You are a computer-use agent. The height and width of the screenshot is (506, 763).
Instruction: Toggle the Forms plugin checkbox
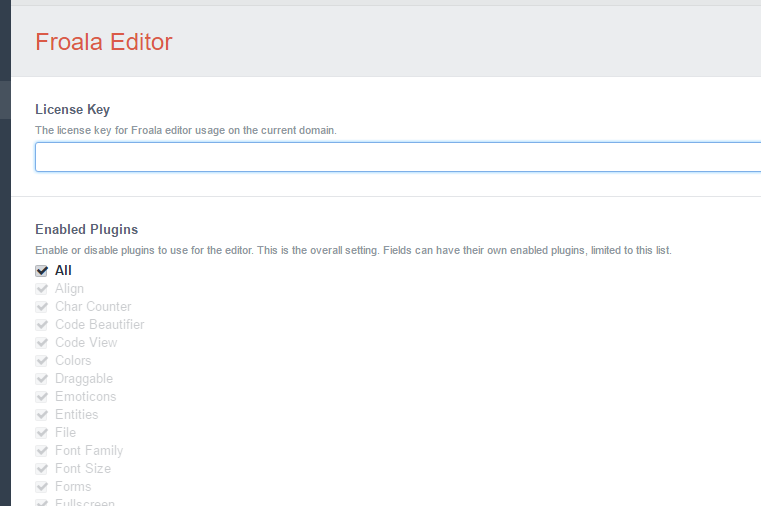42,487
